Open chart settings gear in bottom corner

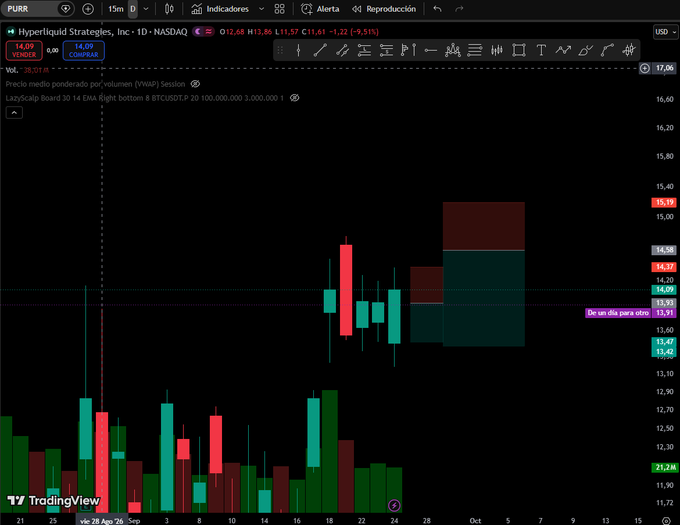[x=666, y=520]
